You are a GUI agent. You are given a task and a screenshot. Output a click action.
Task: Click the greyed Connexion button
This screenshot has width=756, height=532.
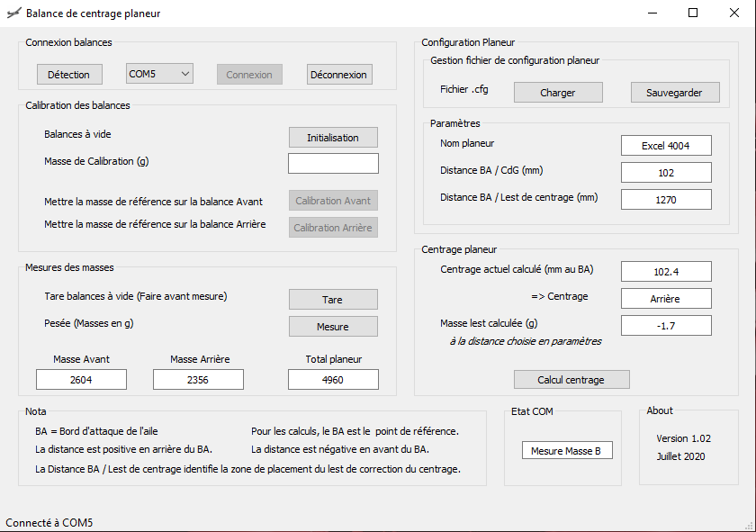click(x=249, y=75)
